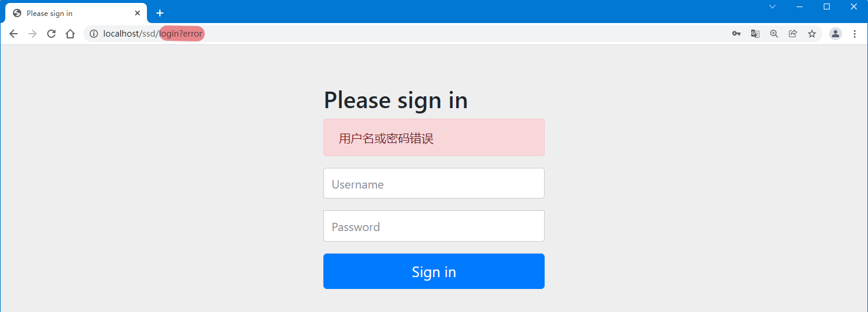Click the Sign in button

click(434, 271)
